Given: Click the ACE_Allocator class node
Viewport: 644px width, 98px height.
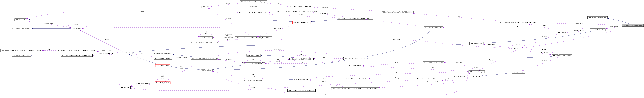Looking at the screenshot, I should (125, 87).
